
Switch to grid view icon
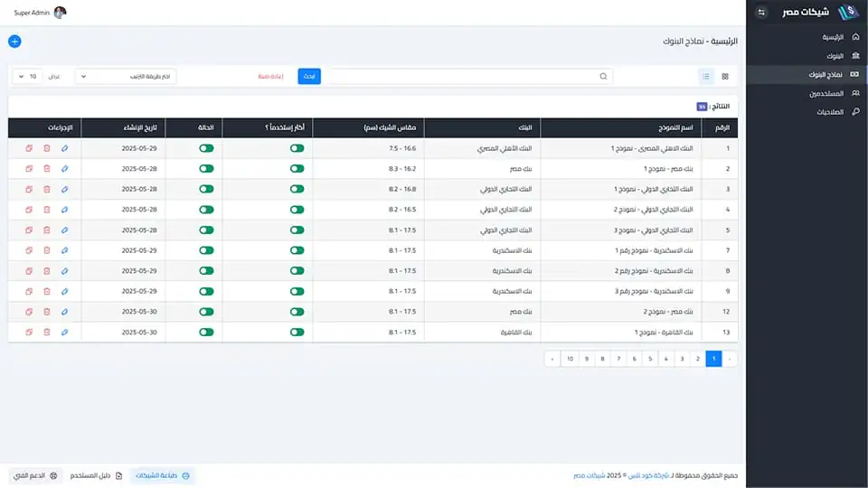point(725,76)
